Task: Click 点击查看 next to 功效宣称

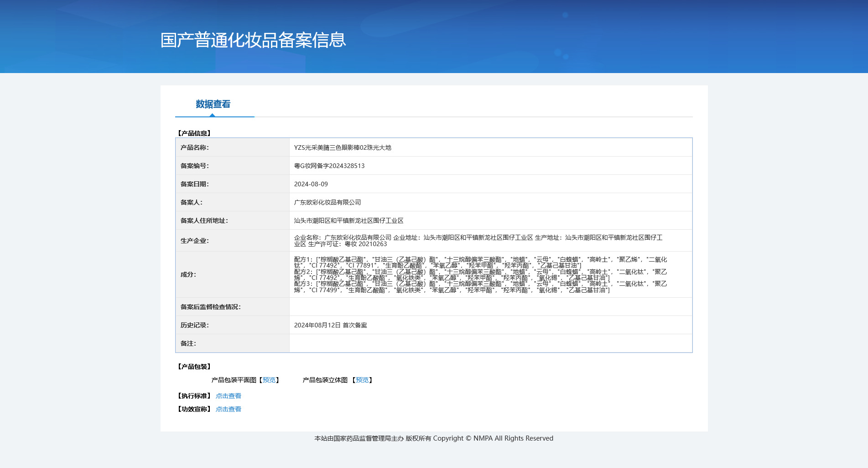Action: 228,409
